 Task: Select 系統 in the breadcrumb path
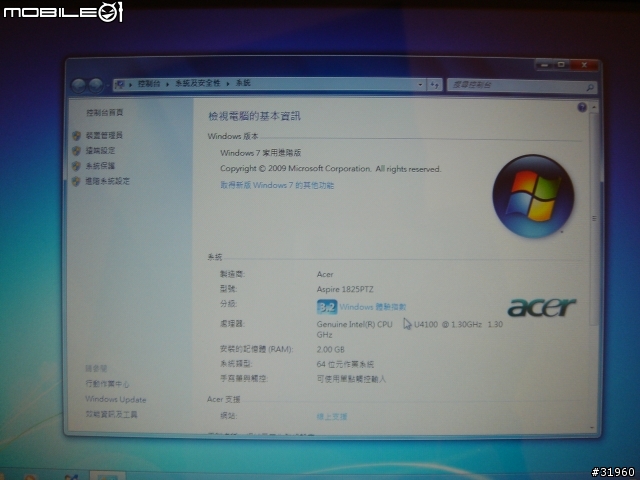tap(243, 83)
